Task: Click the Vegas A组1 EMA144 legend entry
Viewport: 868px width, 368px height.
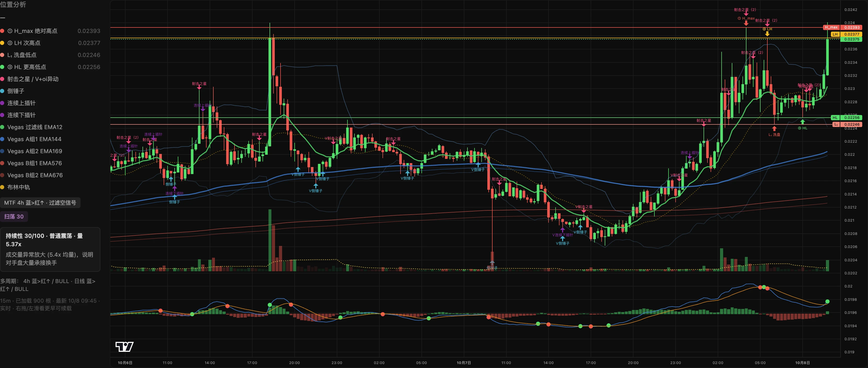Action: [31, 139]
